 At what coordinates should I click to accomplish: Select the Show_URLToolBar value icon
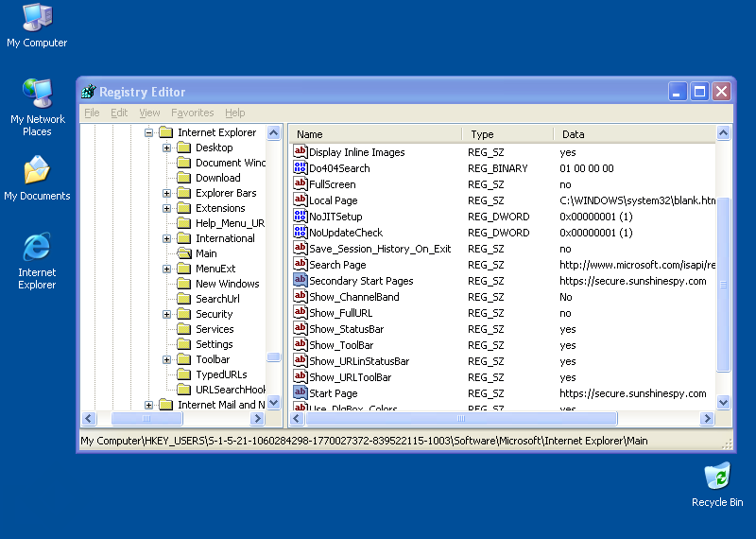(300, 377)
